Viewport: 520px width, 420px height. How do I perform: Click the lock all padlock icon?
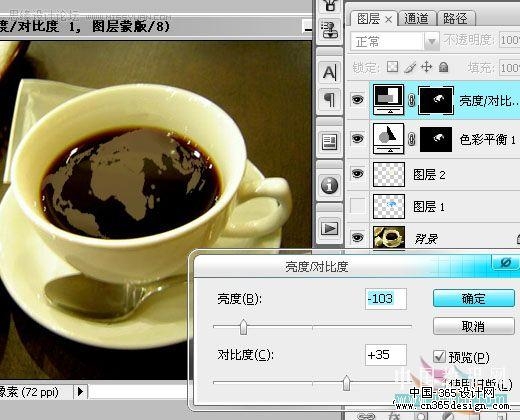tap(443, 67)
